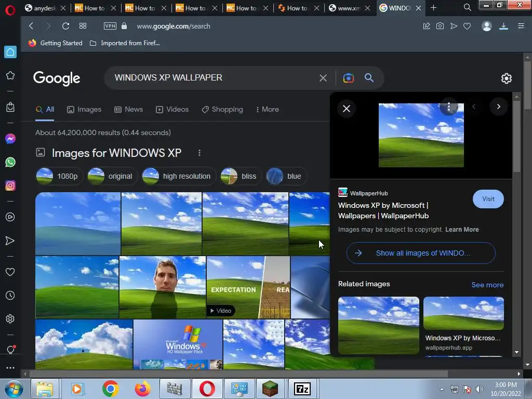Open the 7z taskbar application
532x399 pixels.
302,389
